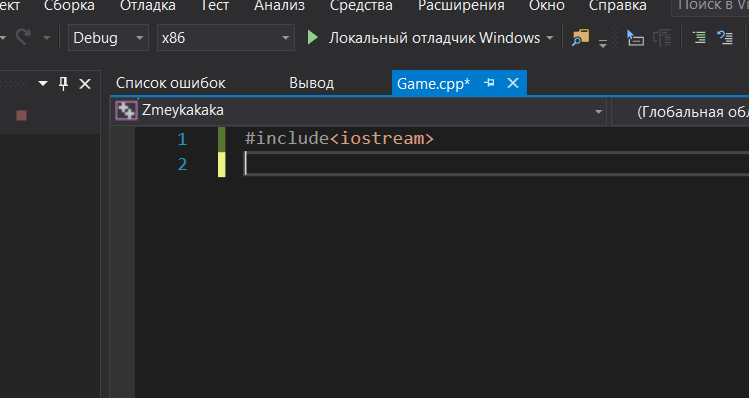Open the toolbar options overflow arrow
This screenshot has width=749, height=398.
[x=603, y=43]
